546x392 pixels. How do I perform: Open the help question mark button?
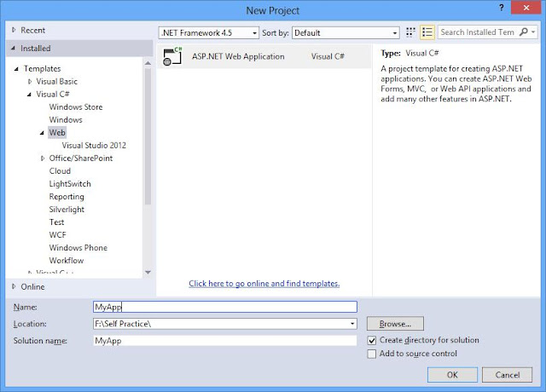point(501,8)
